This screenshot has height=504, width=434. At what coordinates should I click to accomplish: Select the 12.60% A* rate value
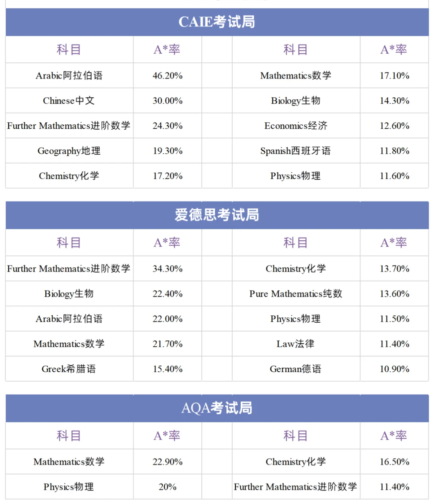coord(395,126)
